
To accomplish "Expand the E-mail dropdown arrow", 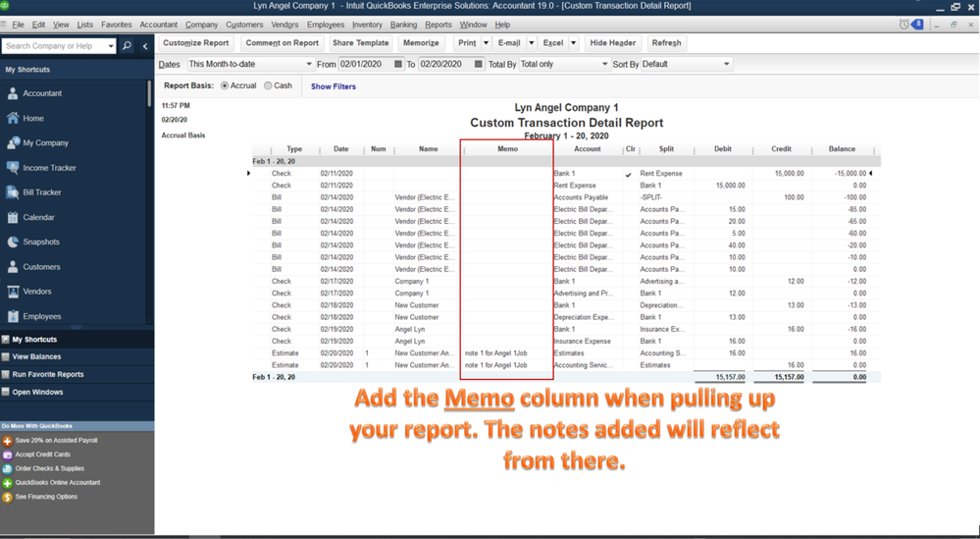I will pos(532,43).
